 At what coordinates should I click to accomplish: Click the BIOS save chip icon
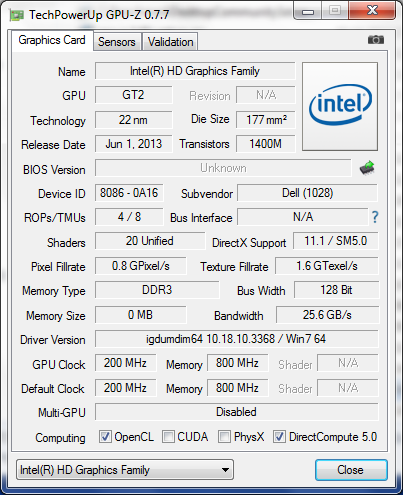(x=367, y=168)
